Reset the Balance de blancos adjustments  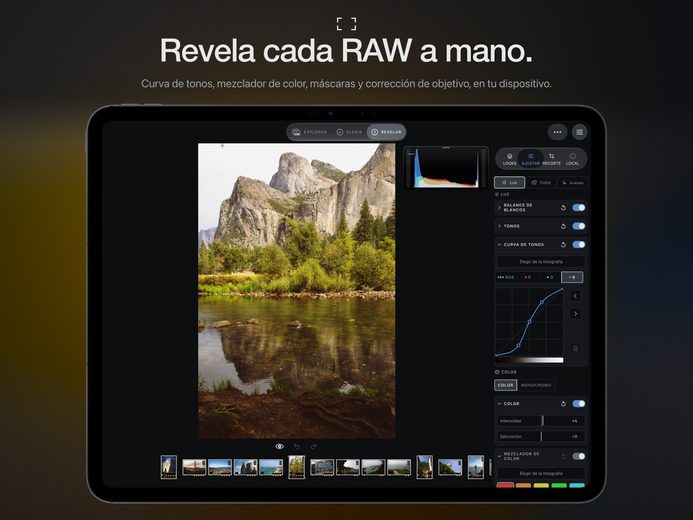563,208
